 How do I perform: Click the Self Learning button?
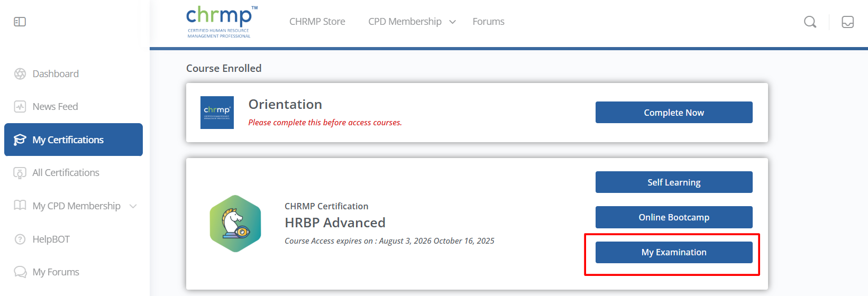point(674,182)
